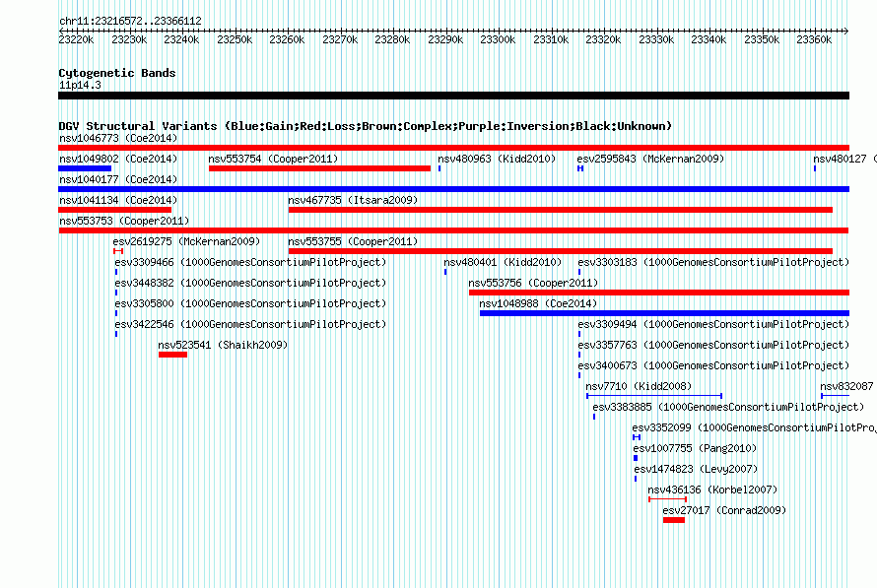This screenshot has width=877, height=588.
Task: Click the chr11:23216572..23366112 region label
Action: tap(130, 21)
